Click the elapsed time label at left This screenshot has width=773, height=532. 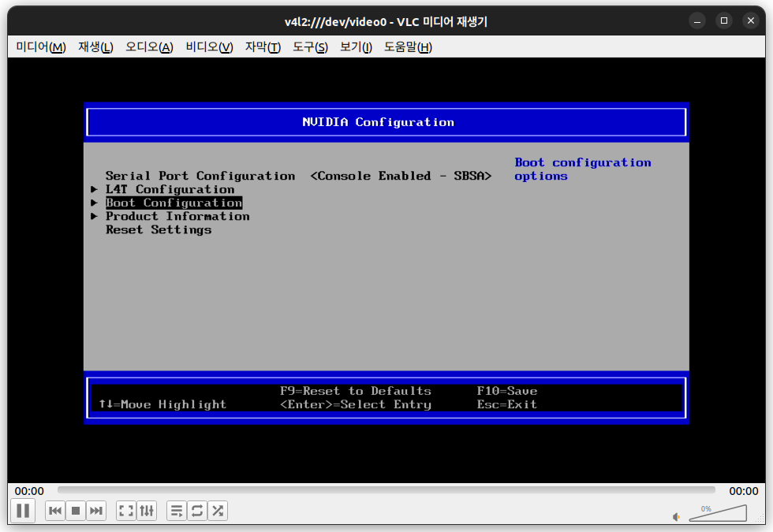point(29,491)
